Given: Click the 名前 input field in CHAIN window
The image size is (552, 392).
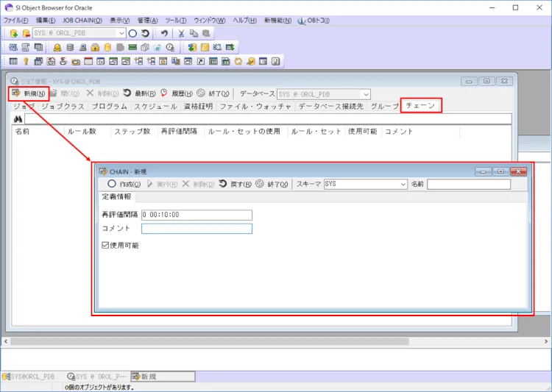Looking at the screenshot, I should [469, 184].
